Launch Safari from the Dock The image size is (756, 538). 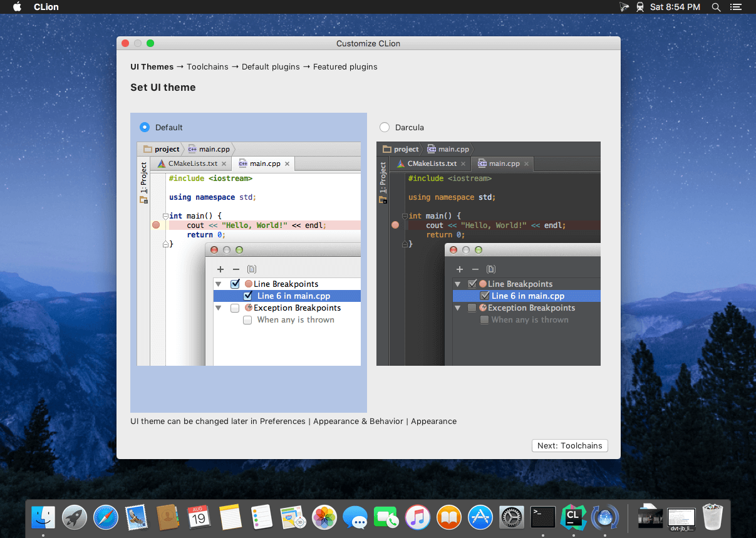pyautogui.click(x=106, y=517)
